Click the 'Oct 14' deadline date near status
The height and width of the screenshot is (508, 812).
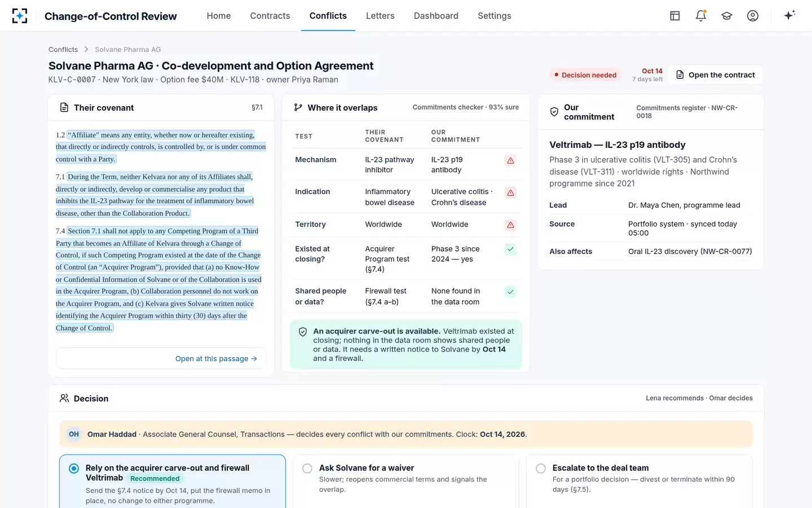(x=652, y=71)
